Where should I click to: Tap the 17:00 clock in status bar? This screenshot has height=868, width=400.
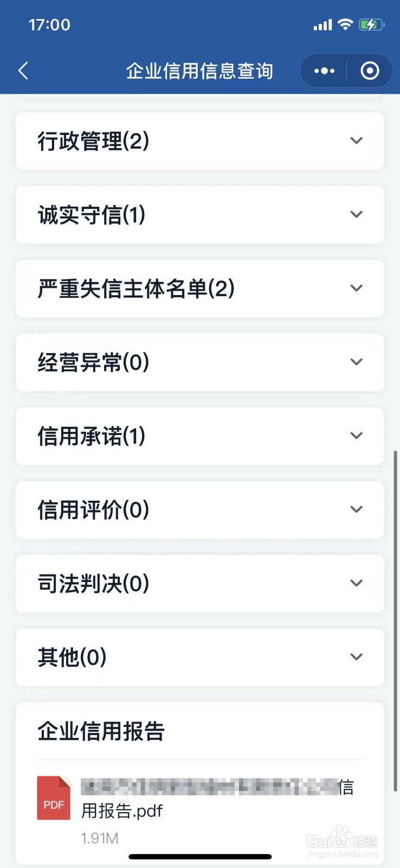(x=49, y=24)
